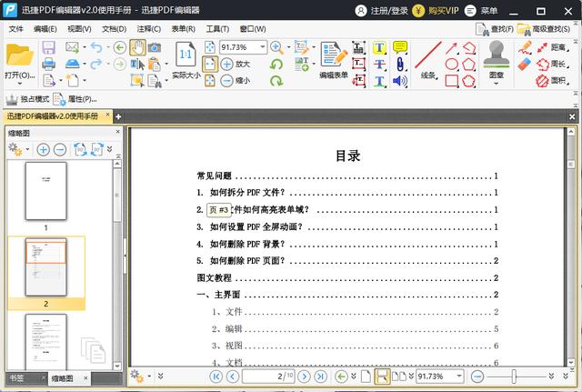Open the edit form 编辑表单 tool
The image size is (582, 392).
pyautogui.click(x=334, y=61)
